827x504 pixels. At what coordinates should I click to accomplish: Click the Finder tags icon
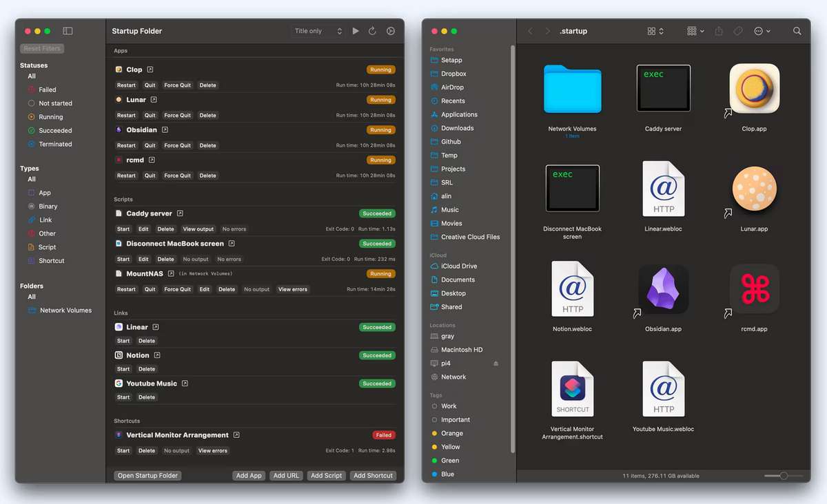[737, 31]
